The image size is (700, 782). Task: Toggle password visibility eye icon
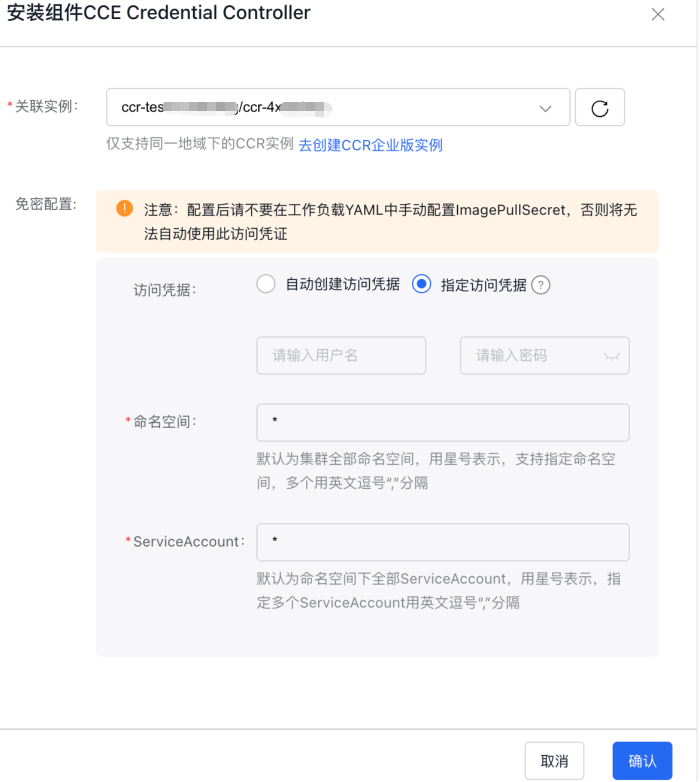click(611, 356)
